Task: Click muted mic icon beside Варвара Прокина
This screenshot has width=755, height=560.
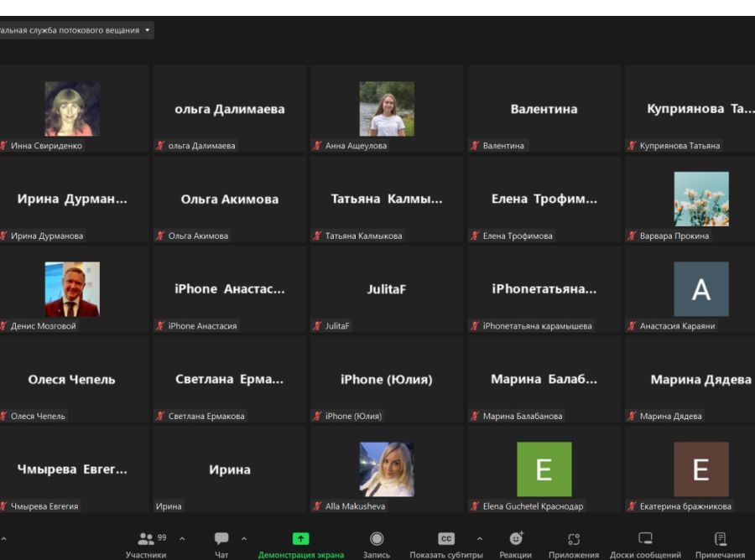Action: point(632,236)
